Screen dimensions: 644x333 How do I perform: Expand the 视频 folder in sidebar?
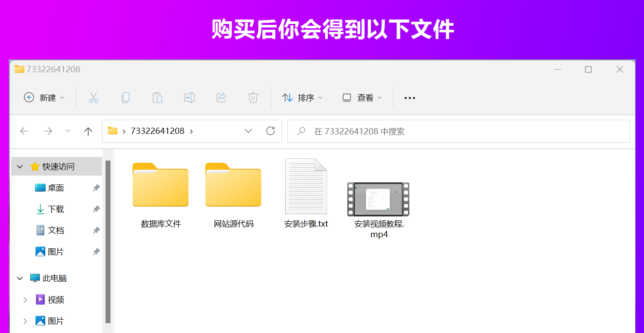pyautogui.click(x=25, y=300)
